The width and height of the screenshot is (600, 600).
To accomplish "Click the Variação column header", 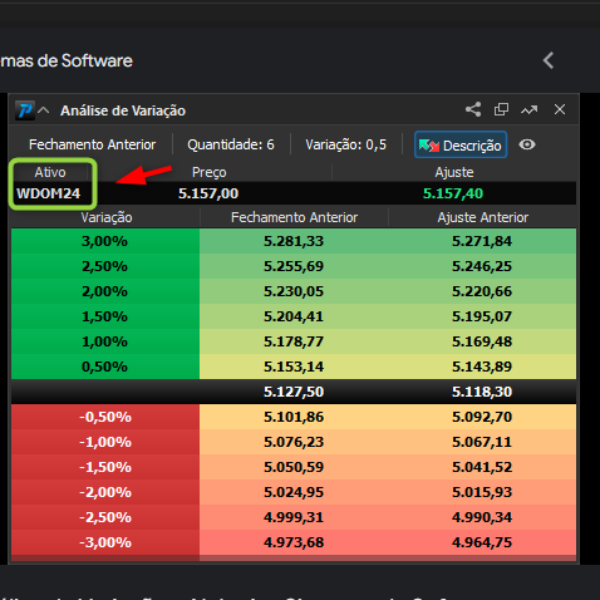I will tap(106, 218).
